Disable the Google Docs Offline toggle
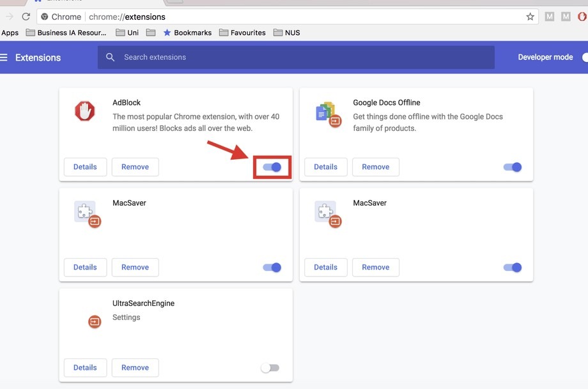The height and width of the screenshot is (389, 588). (512, 167)
